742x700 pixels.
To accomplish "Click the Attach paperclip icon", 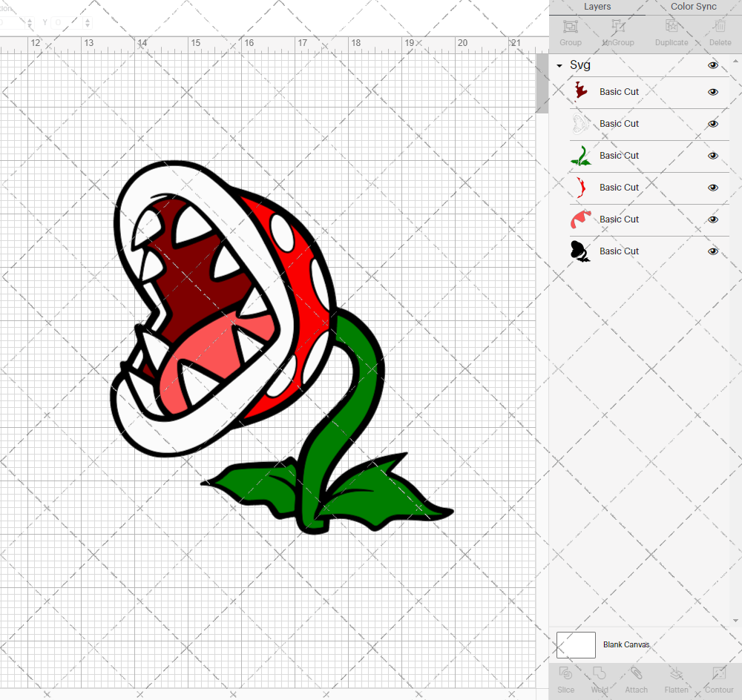I will point(636,673).
